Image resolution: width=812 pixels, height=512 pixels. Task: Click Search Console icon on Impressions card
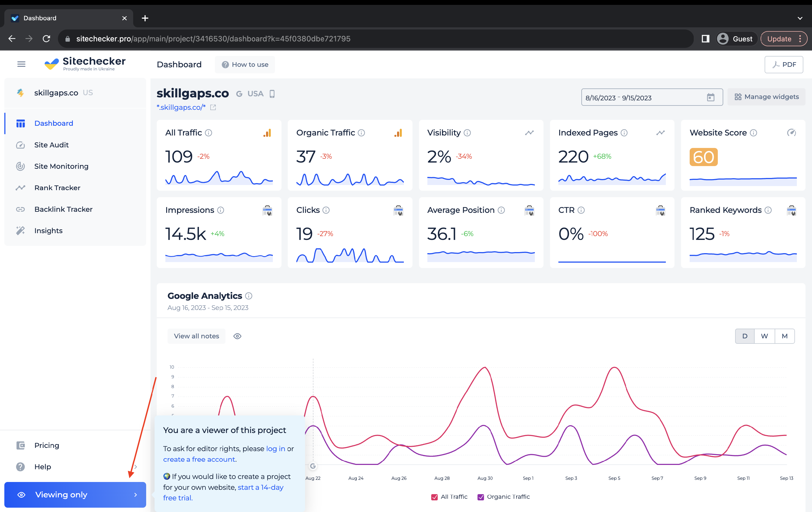click(x=267, y=210)
